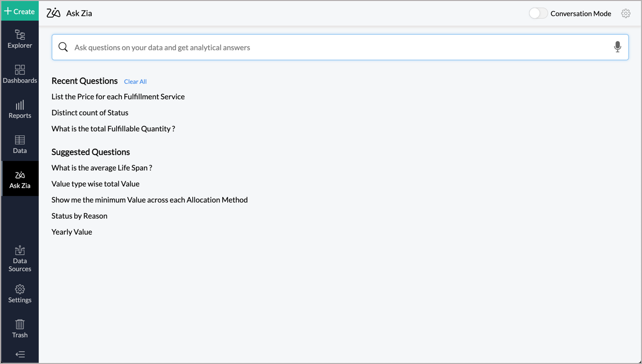Select "Status by Reason" suggestion

pos(79,216)
